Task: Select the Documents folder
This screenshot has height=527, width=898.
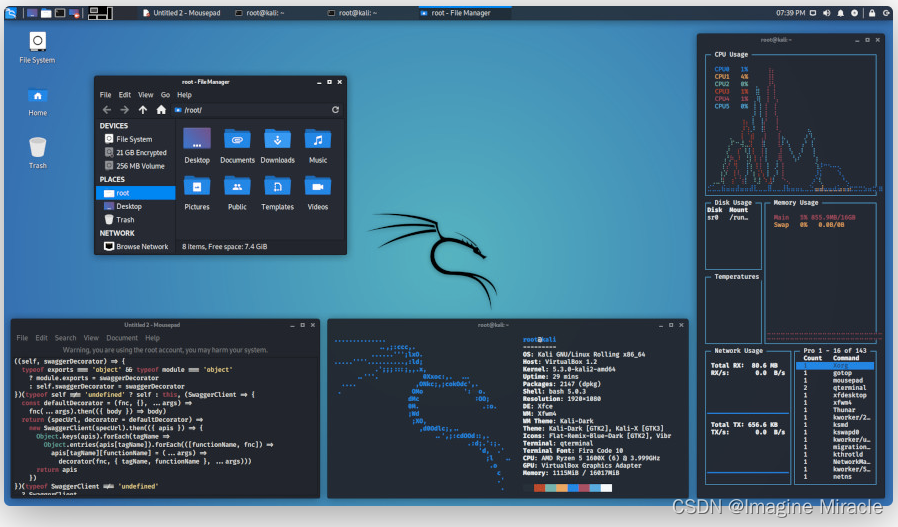Action: tap(237, 146)
